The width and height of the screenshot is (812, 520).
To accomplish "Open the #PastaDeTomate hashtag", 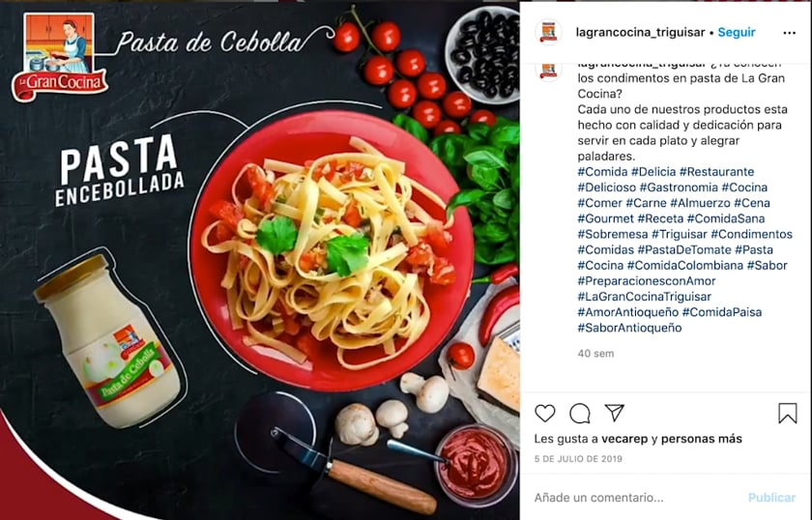I will coord(684,249).
